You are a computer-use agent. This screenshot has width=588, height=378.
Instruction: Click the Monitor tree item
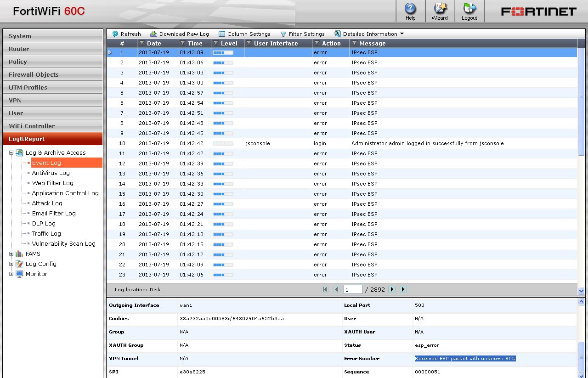pyautogui.click(x=36, y=274)
